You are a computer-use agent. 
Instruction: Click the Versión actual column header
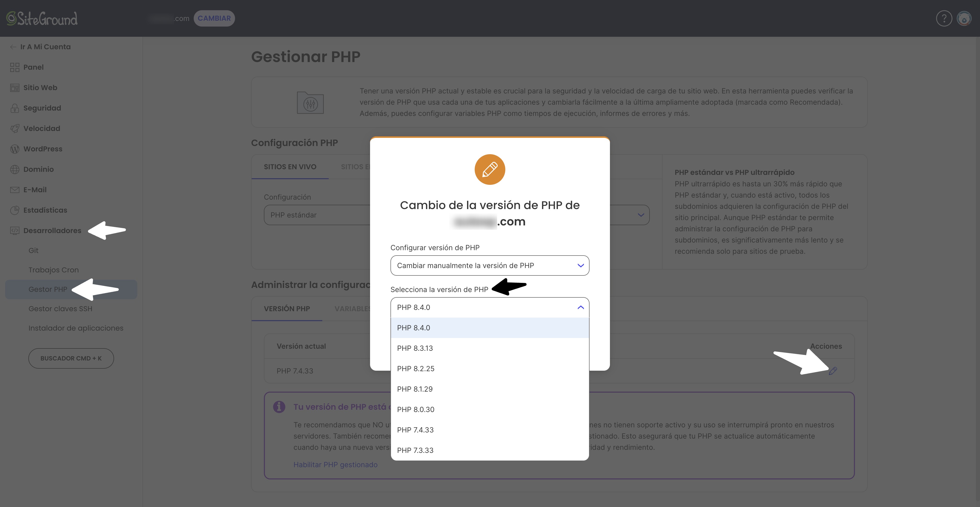[x=301, y=346]
